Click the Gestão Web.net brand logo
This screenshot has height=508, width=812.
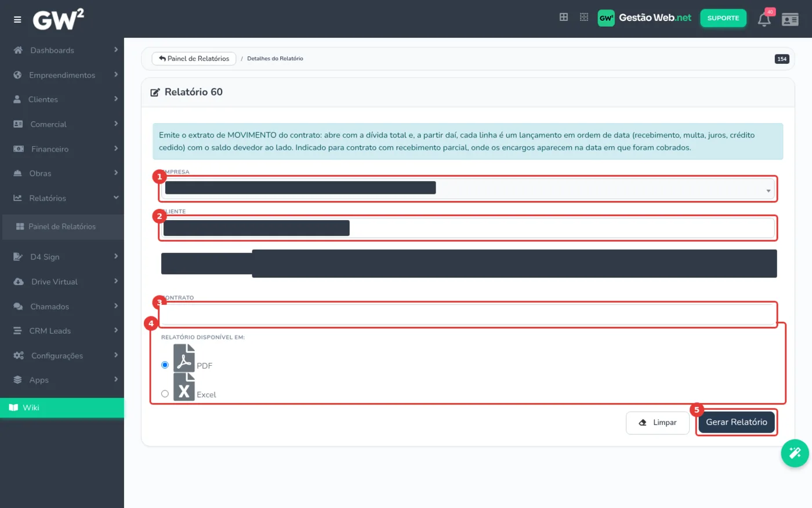(644, 18)
